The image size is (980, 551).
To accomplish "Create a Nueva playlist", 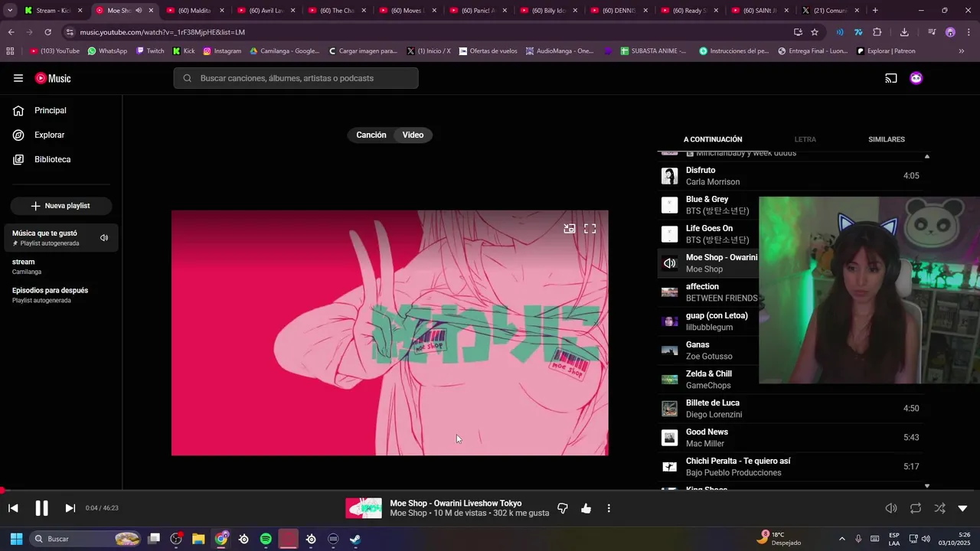I will [61, 206].
